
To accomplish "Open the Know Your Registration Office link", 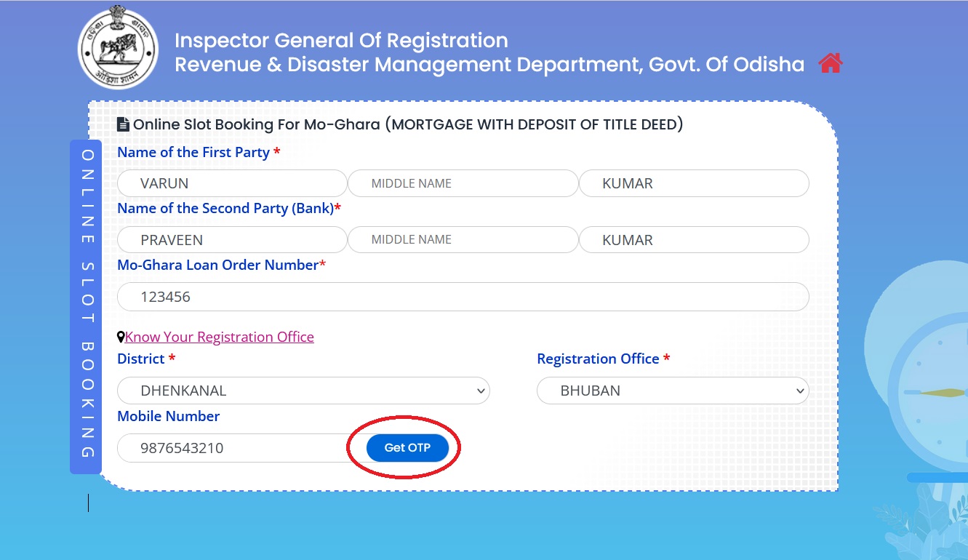I will (x=220, y=337).
